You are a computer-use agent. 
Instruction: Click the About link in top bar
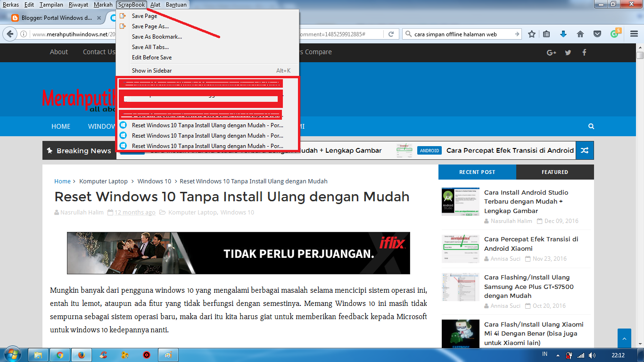point(59,52)
